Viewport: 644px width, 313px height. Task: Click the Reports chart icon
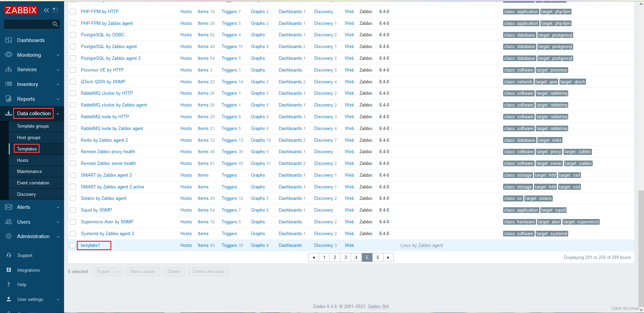tap(9, 99)
